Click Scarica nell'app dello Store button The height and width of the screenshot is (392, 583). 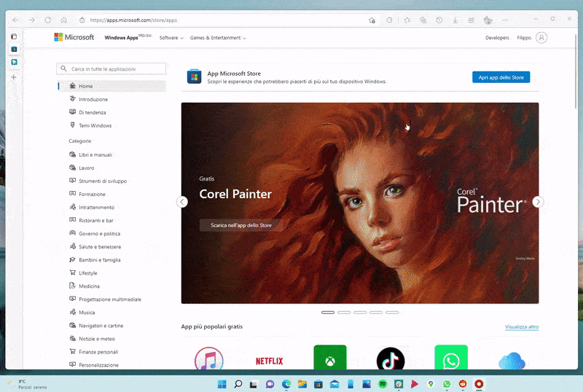tap(241, 225)
